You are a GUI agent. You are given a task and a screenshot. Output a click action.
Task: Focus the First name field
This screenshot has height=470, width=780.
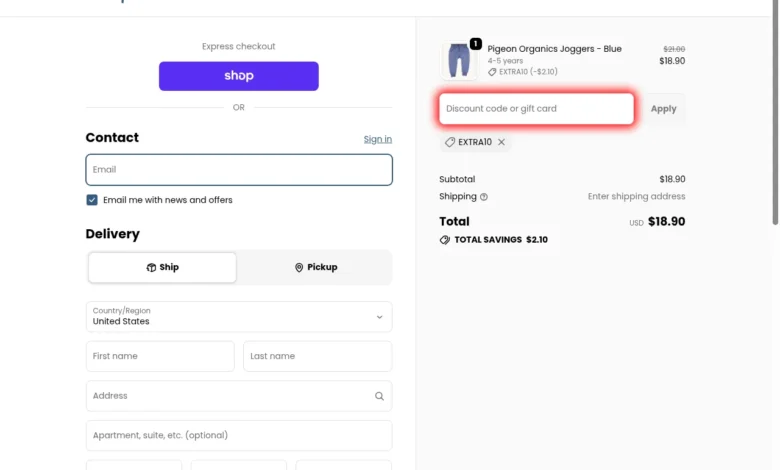pos(160,356)
